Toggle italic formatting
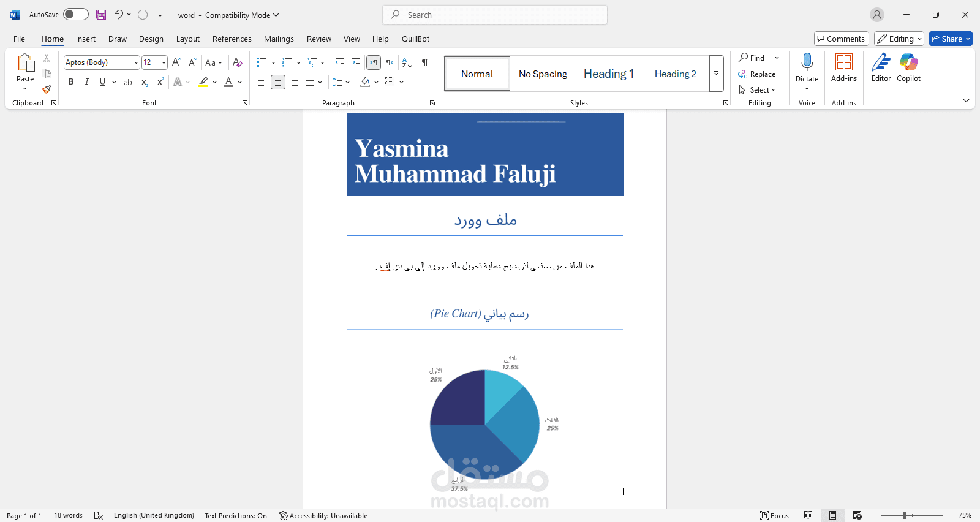 tap(87, 82)
